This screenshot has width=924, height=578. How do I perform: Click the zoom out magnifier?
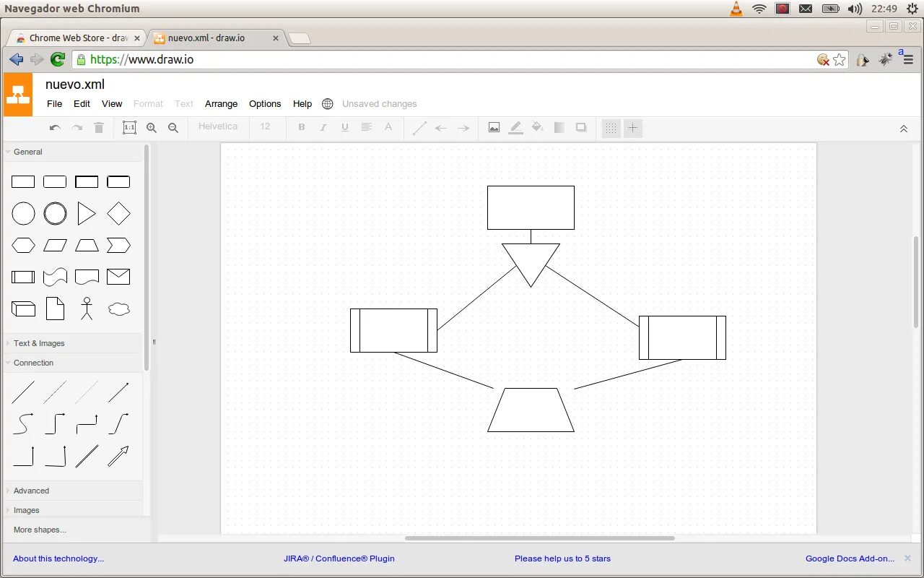pos(173,128)
